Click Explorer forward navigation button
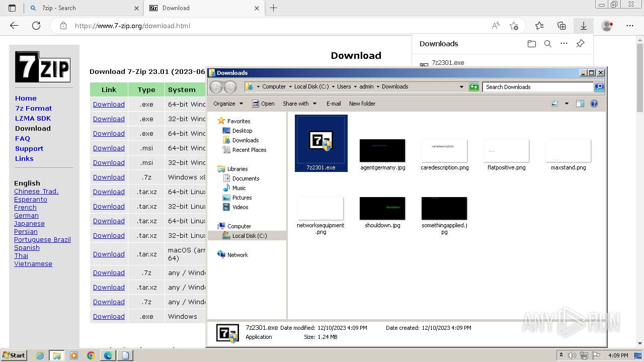The image size is (644, 362). click(230, 87)
